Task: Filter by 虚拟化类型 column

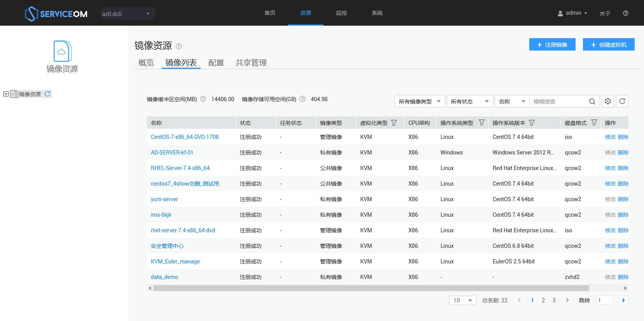Action: [394, 123]
